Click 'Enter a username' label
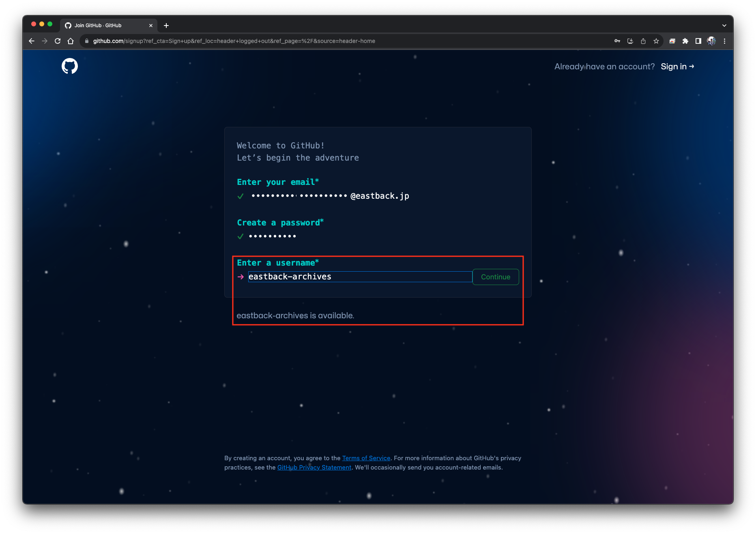The height and width of the screenshot is (534, 756). pos(278,263)
